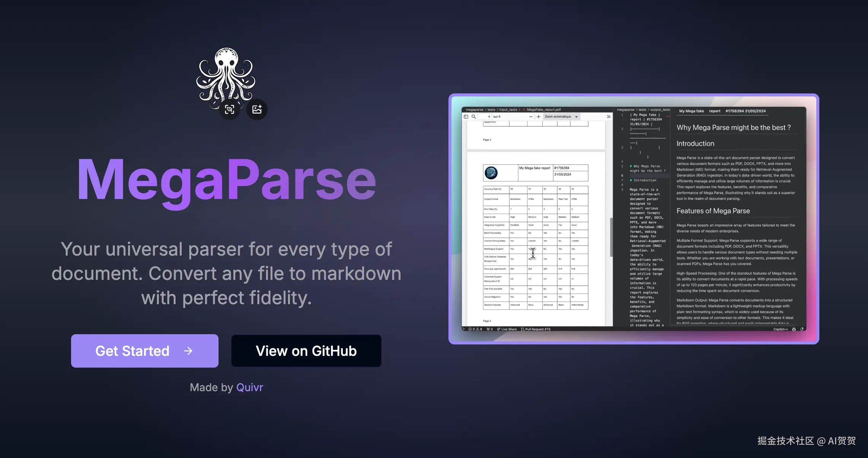Click the page number input field
Image resolution: width=868 pixels, height=458 pixels.
(x=484, y=117)
